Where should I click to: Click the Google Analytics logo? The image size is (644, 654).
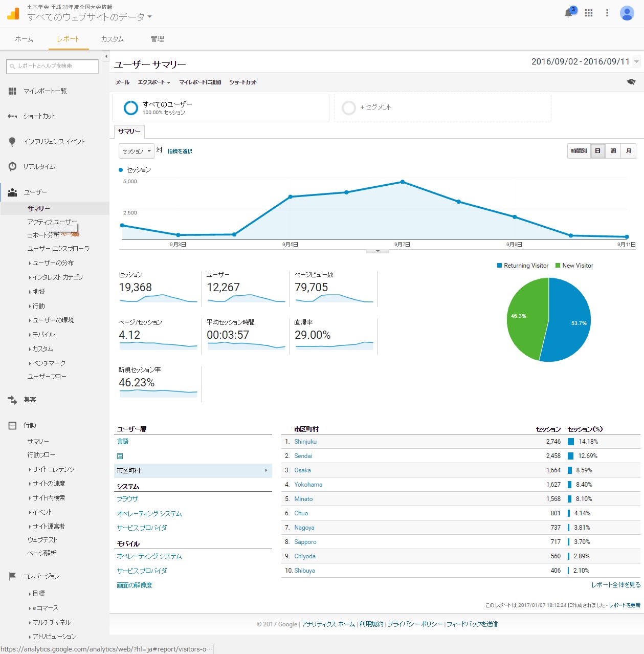click(13, 14)
